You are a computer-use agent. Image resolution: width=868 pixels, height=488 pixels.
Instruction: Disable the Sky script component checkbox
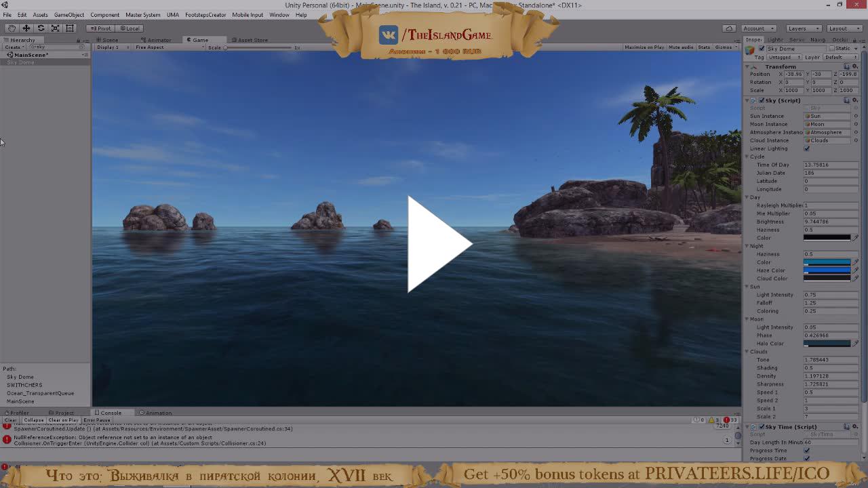click(x=761, y=100)
